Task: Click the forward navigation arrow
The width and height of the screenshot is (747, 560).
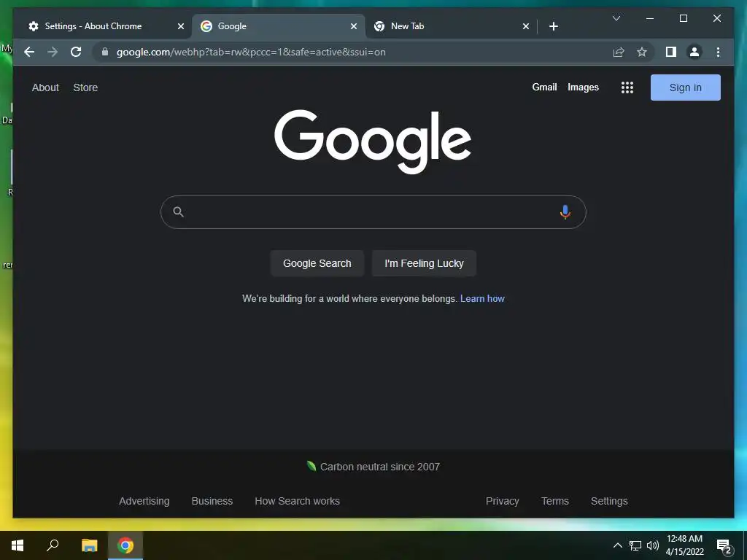Action: (53, 52)
